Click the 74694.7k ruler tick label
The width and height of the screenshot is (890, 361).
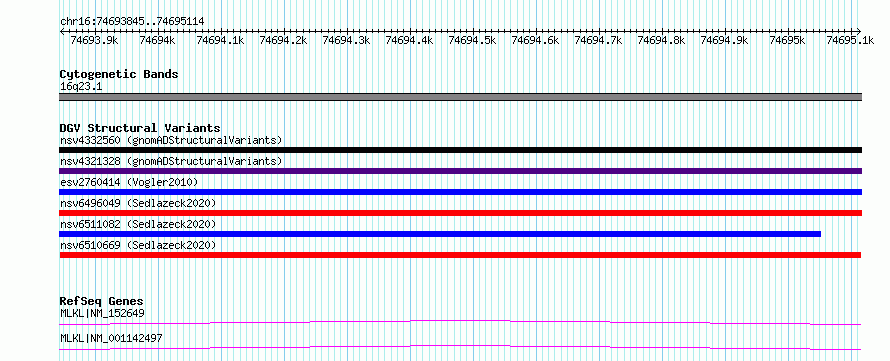[x=598, y=40]
